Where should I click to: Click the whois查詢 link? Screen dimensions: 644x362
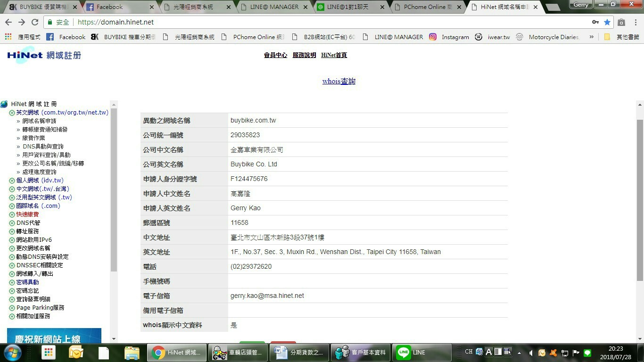click(339, 81)
